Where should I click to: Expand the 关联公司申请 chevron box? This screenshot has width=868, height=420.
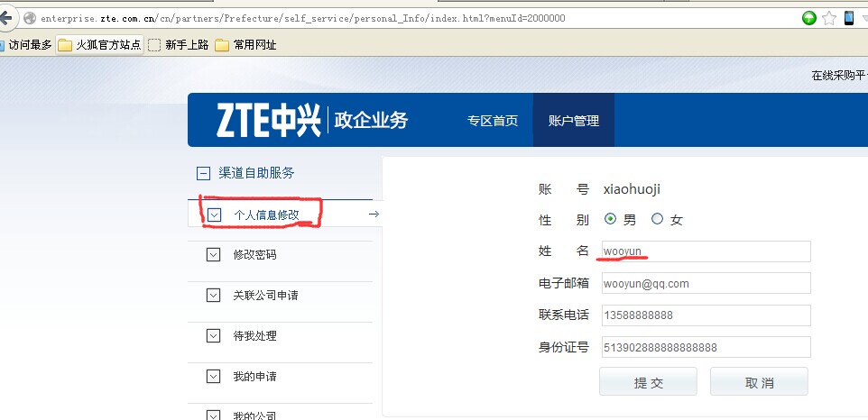pyautogui.click(x=213, y=296)
